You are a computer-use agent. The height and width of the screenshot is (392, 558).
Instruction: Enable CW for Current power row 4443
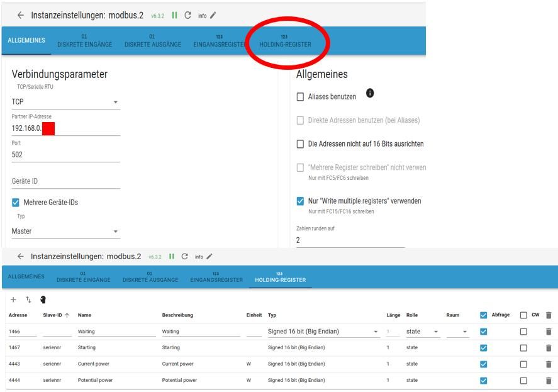pos(523,364)
